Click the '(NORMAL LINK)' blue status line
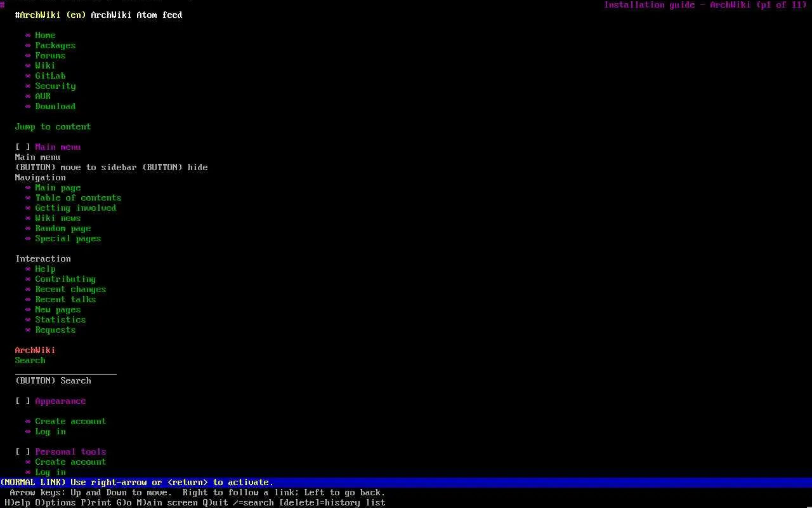This screenshot has width=812, height=508. point(406,482)
